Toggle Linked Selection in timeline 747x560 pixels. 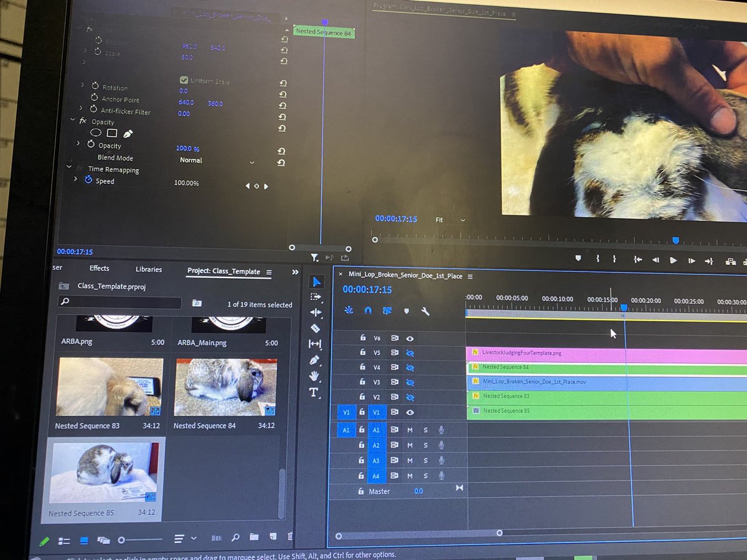(x=387, y=310)
